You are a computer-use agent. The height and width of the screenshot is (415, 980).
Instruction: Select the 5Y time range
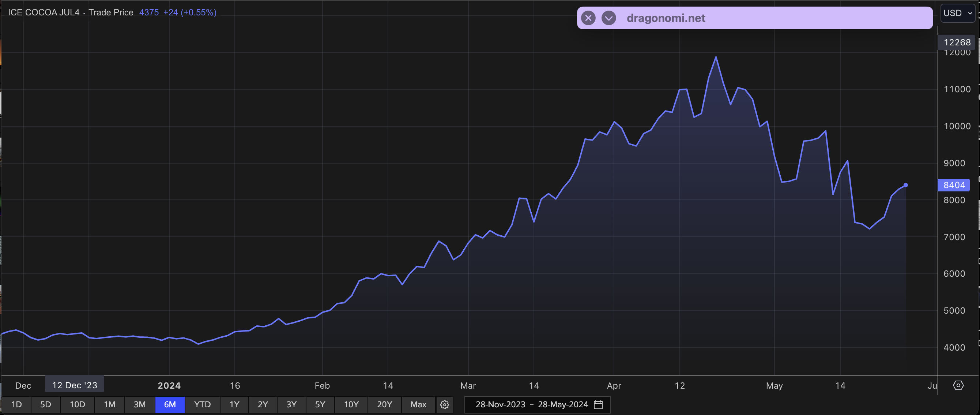pos(320,404)
